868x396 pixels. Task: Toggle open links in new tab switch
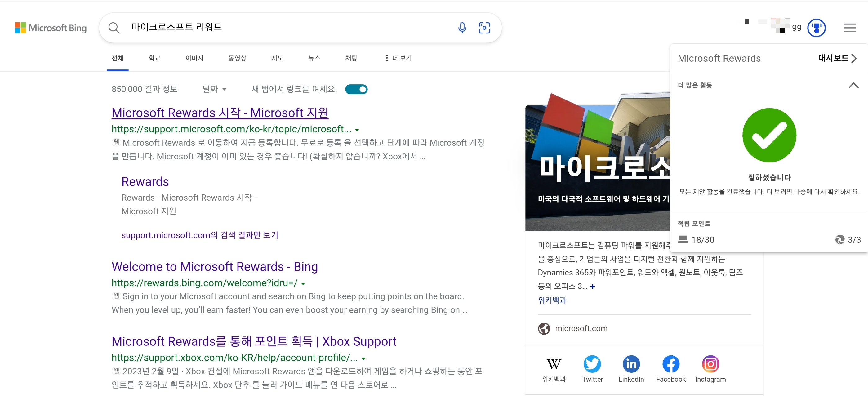(356, 89)
